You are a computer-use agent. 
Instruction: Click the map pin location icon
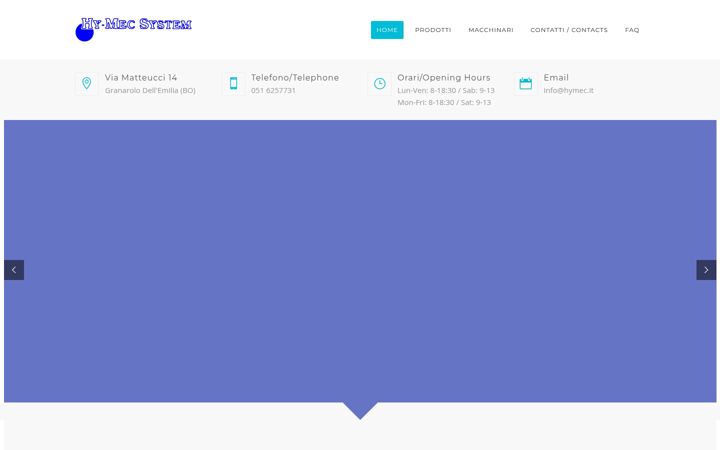click(x=86, y=83)
